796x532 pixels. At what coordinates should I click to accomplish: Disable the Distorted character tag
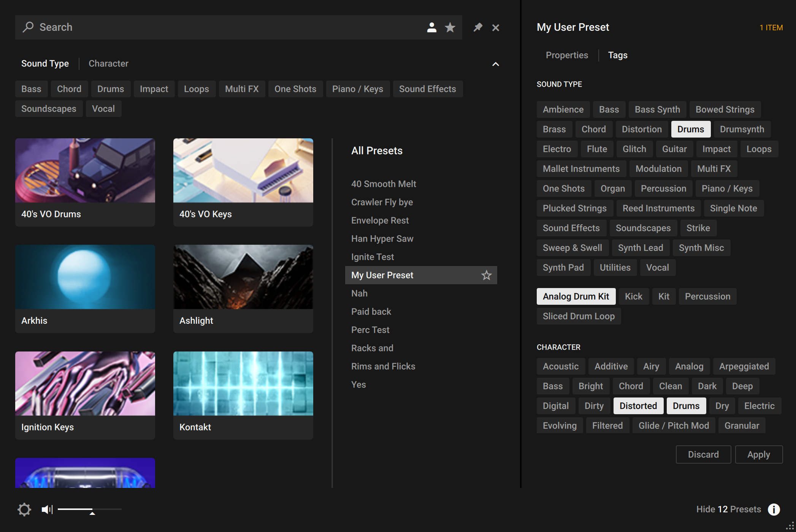(x=638, y=405)
